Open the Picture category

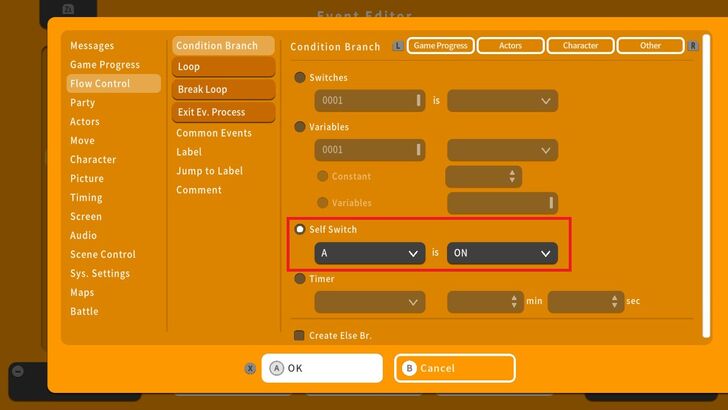[x=87, y=179]
